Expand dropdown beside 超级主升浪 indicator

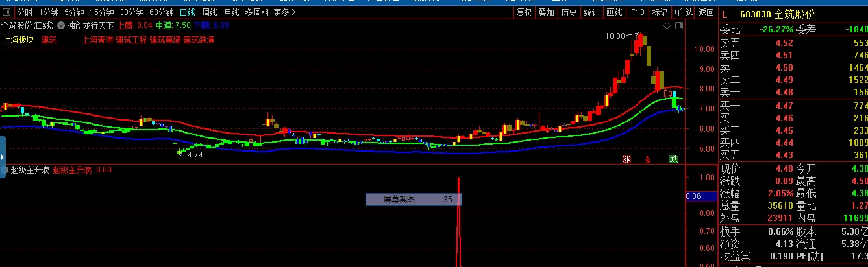(5, 170)
